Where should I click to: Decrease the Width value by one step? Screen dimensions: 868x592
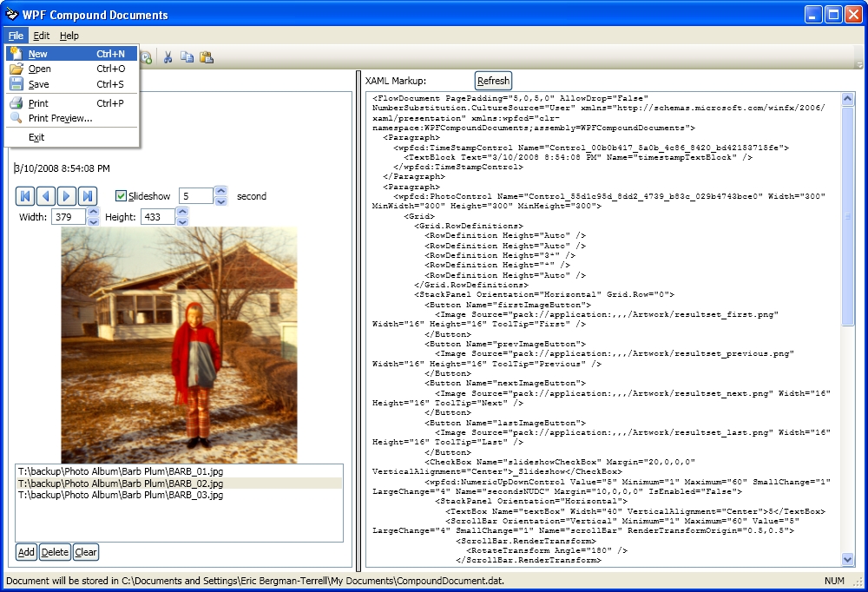coord(93,222)
